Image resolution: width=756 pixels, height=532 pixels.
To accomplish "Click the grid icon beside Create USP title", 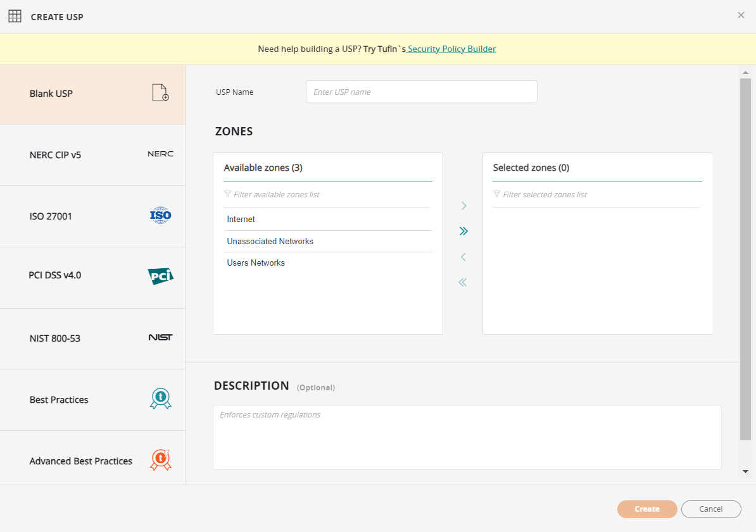I will coord(15,16).
